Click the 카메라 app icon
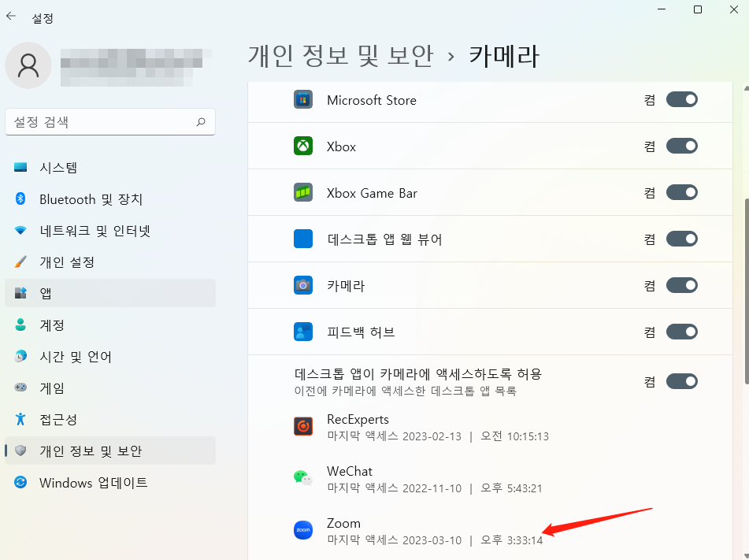749x560 pixels. click(304, 285)
